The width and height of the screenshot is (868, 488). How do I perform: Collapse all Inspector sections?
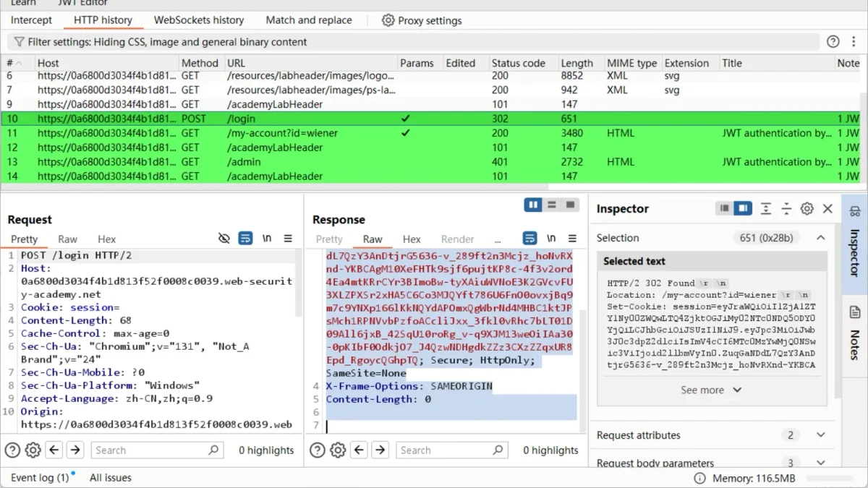tap(786, 209)
